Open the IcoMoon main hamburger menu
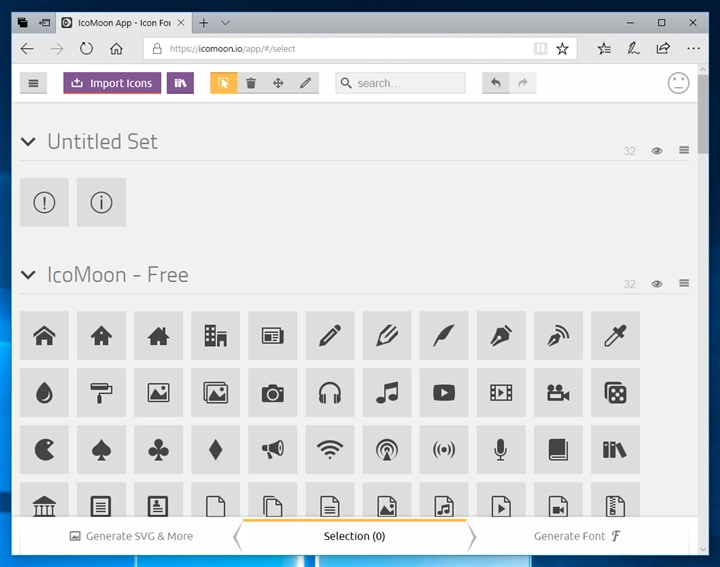This screenshot has width=720, height=567. pyautogui.click(x=34, y=83)
